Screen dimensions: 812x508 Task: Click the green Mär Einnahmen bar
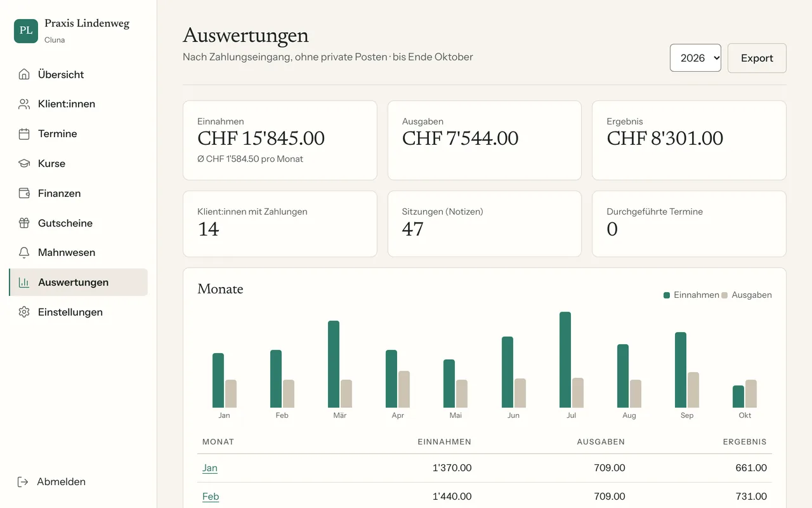click(334, 364)
